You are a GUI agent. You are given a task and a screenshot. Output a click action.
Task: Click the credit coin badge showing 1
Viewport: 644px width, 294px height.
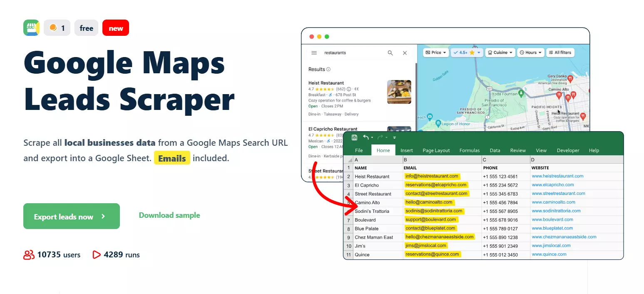click(x=57, y=28)
